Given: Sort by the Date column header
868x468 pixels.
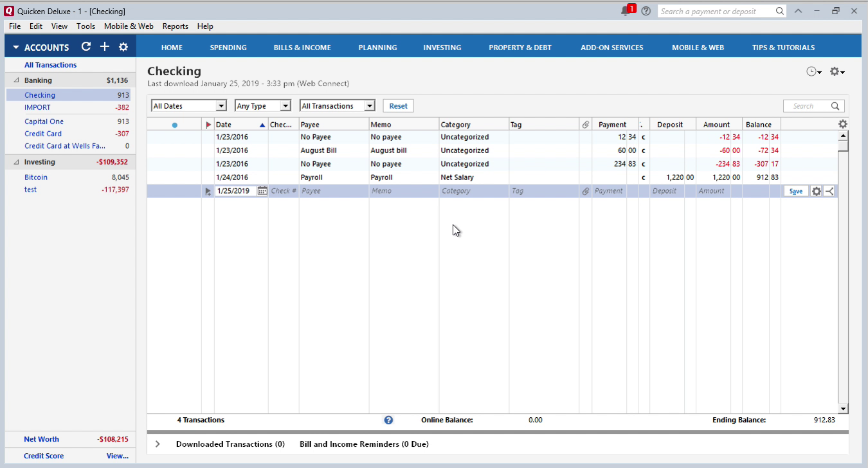Looking at the screenshot, I should tap(240, 125).
